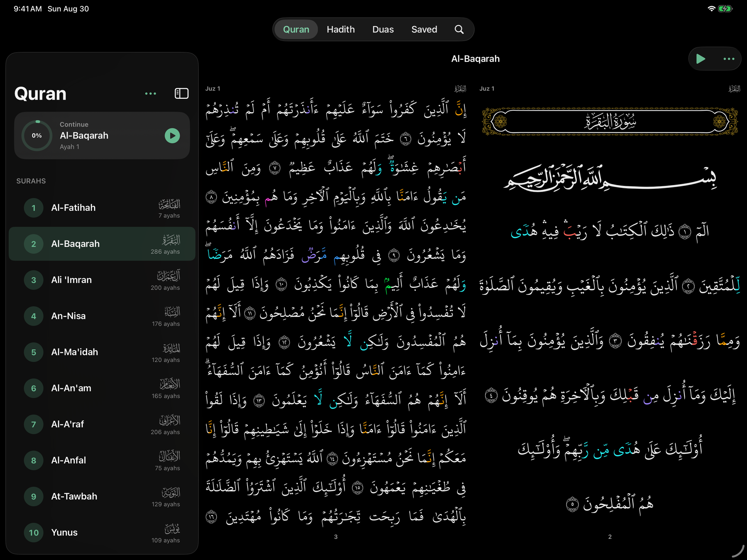Click the Continue Al-Baqarah card title
The image size is (747, 560).
(x=84, y=136)
